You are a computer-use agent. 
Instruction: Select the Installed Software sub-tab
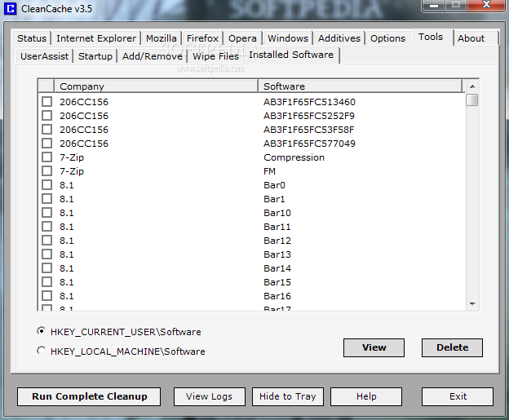coord(291,55)
